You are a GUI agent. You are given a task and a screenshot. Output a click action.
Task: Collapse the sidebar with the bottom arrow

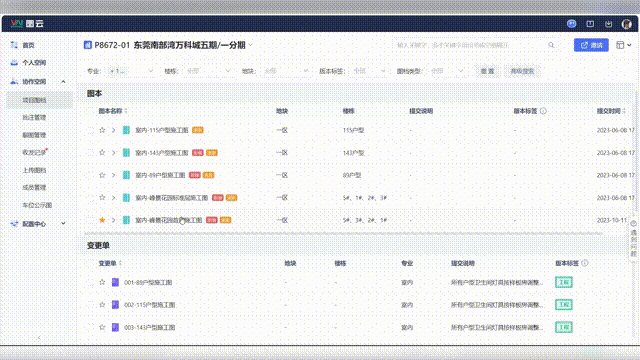(x=39, y=338)
